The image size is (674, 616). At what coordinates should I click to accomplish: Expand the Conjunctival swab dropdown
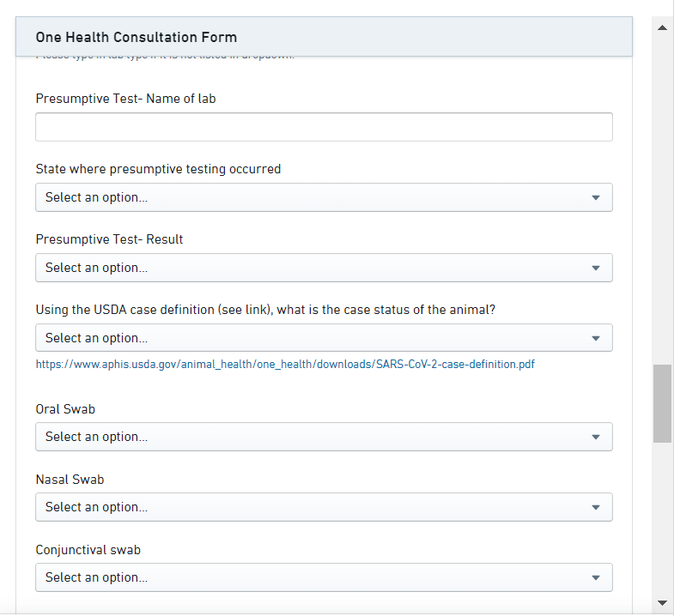click(x=324, y=577)
